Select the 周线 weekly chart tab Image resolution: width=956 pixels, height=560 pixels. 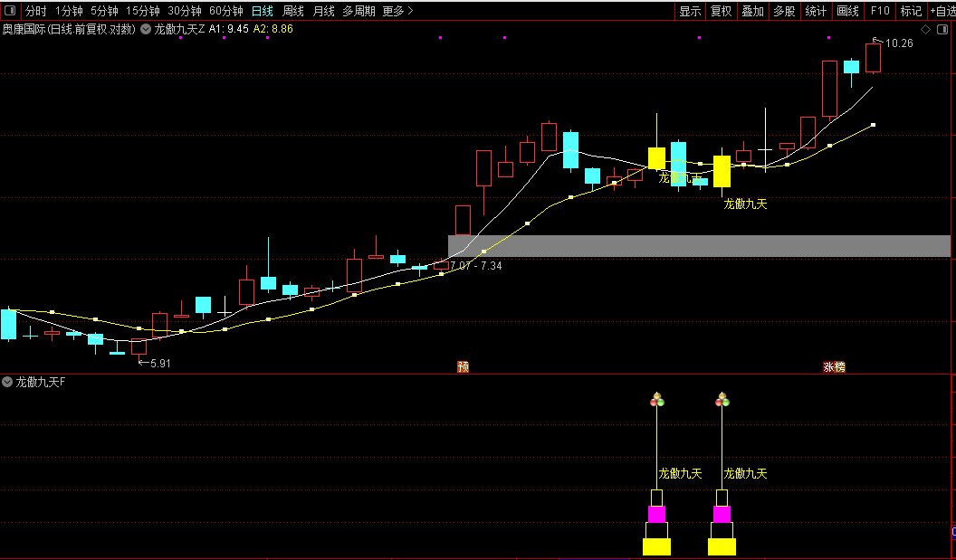point(293,11)
